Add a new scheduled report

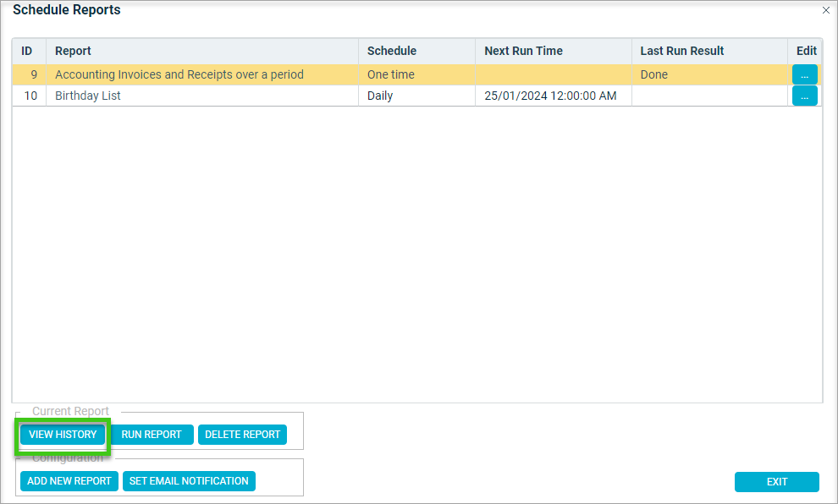pyautogui.click(x=69, y=481)
